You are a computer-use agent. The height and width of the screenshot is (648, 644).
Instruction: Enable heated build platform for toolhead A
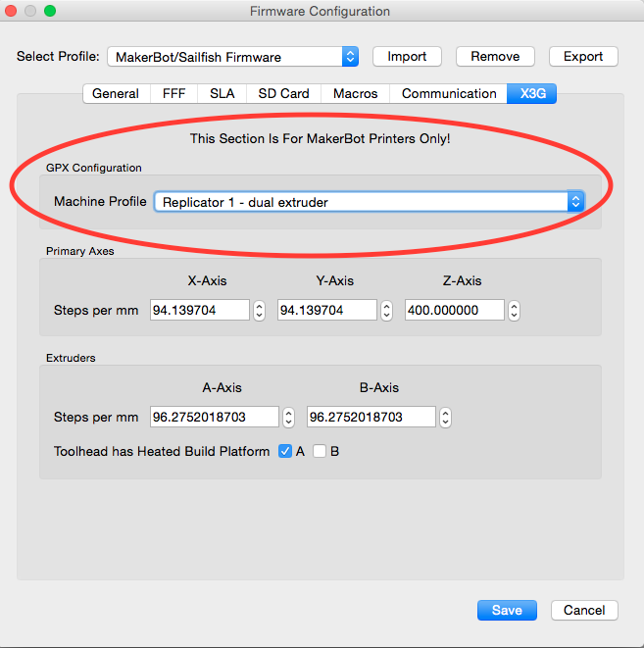point(285,451)
